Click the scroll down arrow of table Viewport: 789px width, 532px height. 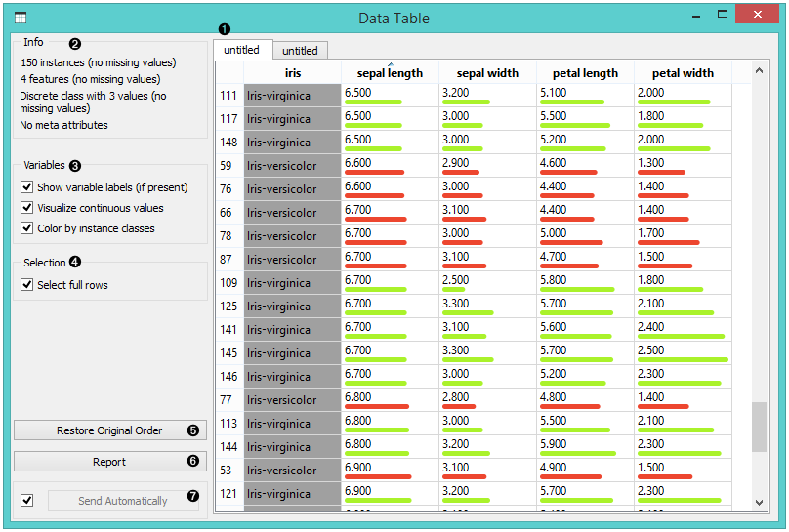760,501
